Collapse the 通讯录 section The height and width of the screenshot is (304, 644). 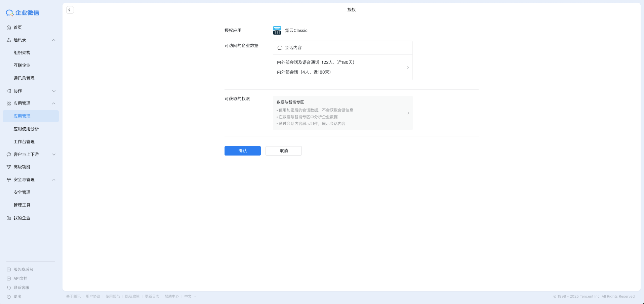[x=53, y=40]
